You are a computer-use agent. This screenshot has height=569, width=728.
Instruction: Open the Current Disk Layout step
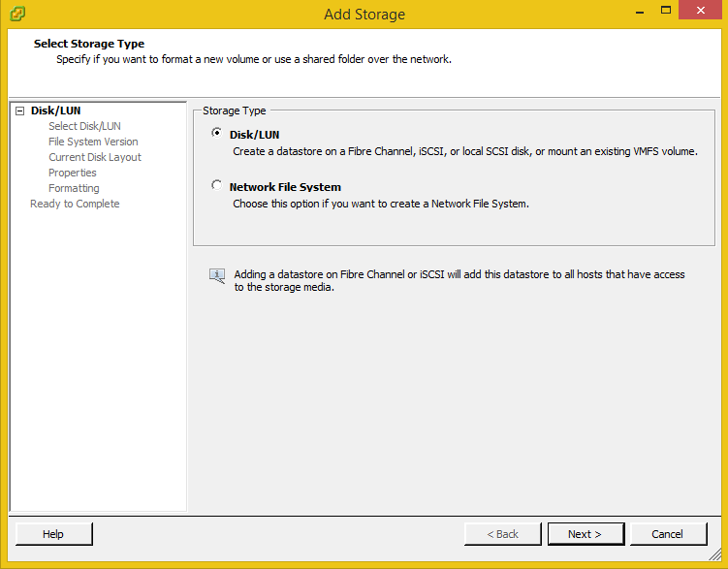tap(95, 157)
